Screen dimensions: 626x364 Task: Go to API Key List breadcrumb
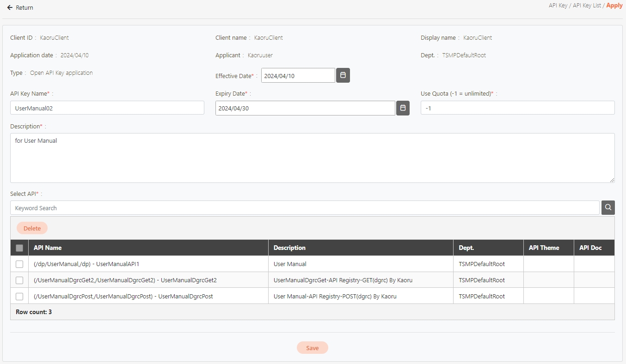tap(587, 6)
